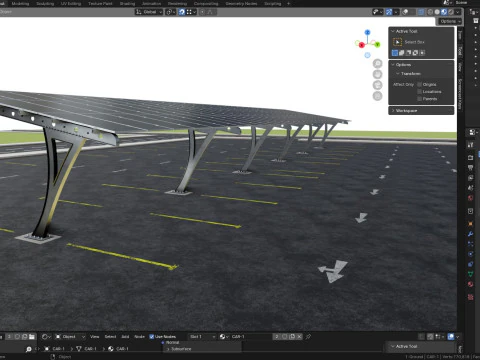Open the Slot 1 material slot dropdown

pos(202,337)
